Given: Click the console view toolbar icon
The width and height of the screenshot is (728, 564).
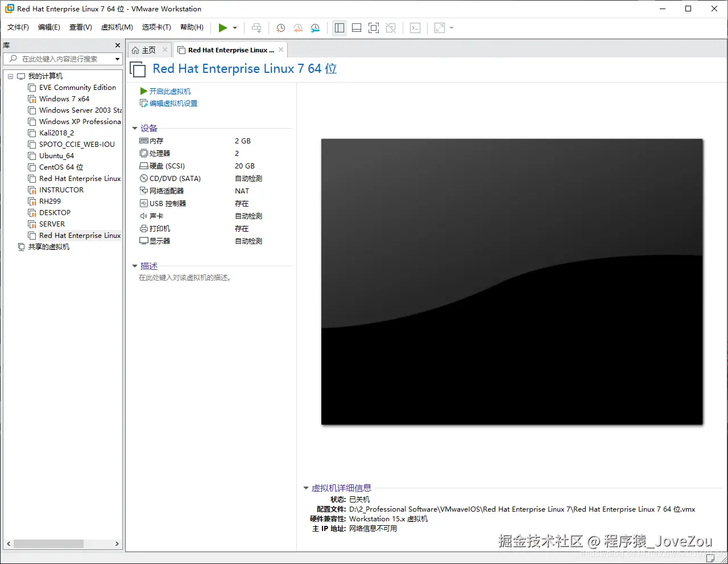Looking at the screenshot, I should tap(415, 28).
